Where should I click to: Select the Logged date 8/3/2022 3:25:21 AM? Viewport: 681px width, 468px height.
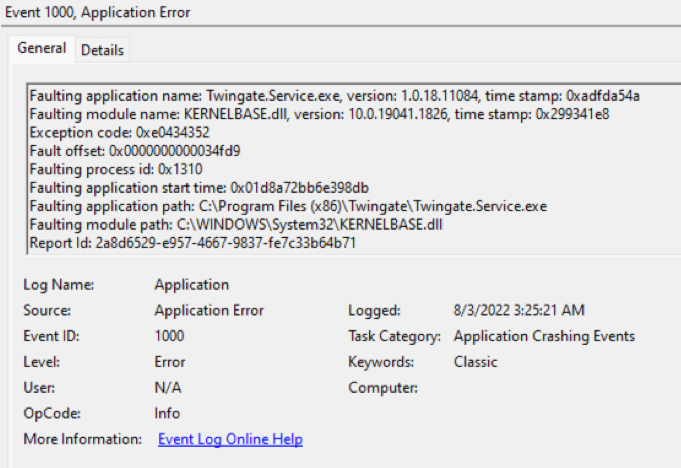pos(519,310)
